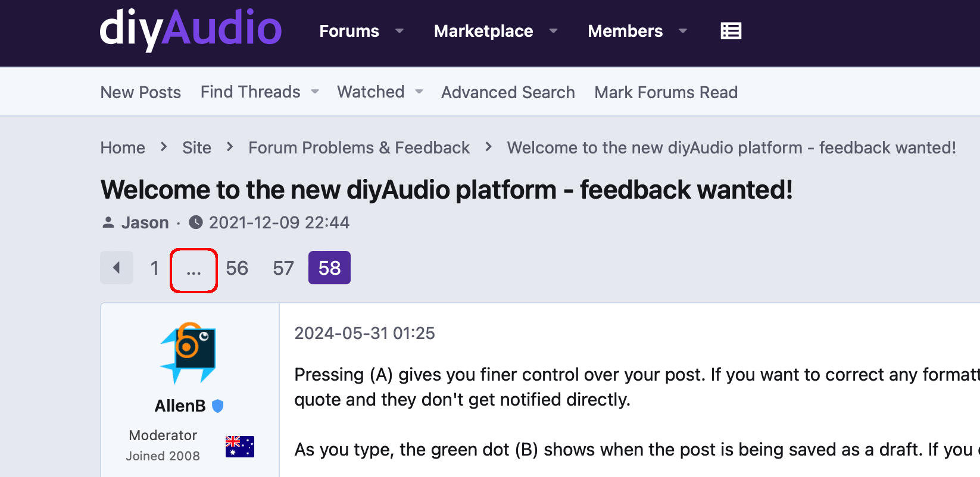Go to New Posts
The image size is (980, 477).
tap(141, 92)
